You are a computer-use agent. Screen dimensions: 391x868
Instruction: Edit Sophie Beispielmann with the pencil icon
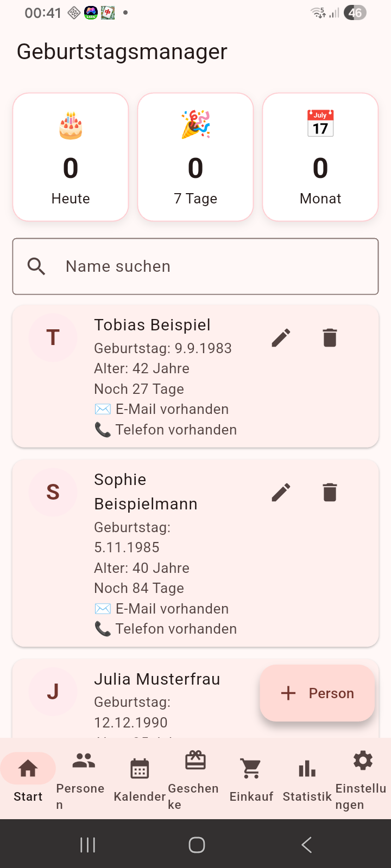coord(281,493)
